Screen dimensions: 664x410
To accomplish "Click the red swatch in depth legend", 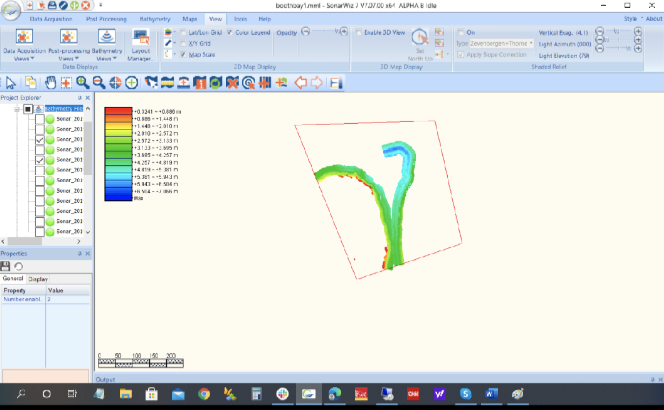I will 118,109.
